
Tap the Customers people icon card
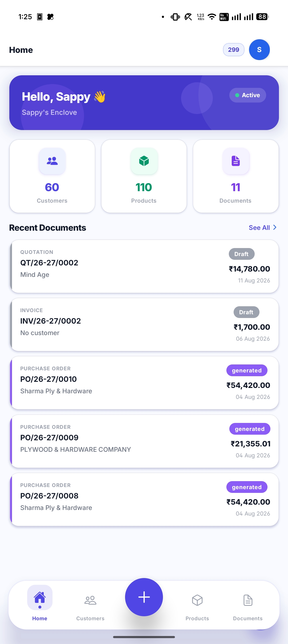point(52,176)
